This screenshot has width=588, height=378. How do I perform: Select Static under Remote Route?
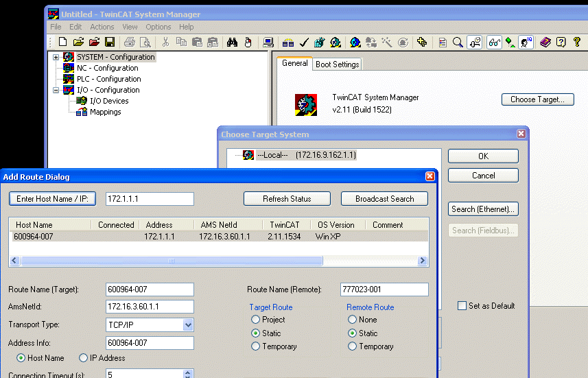coord(352,333)
